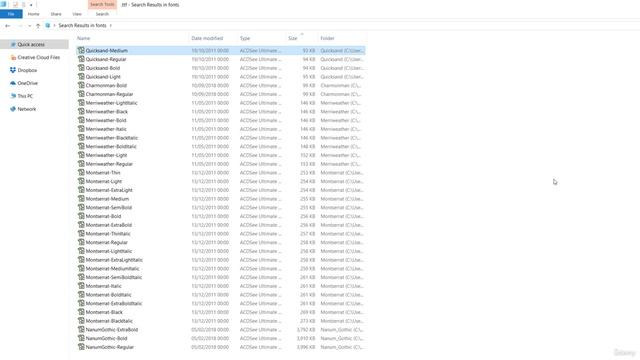The image size is (640, 360).
Task: Click the Montserrat-Thin file icon
Action: [81, 172]
